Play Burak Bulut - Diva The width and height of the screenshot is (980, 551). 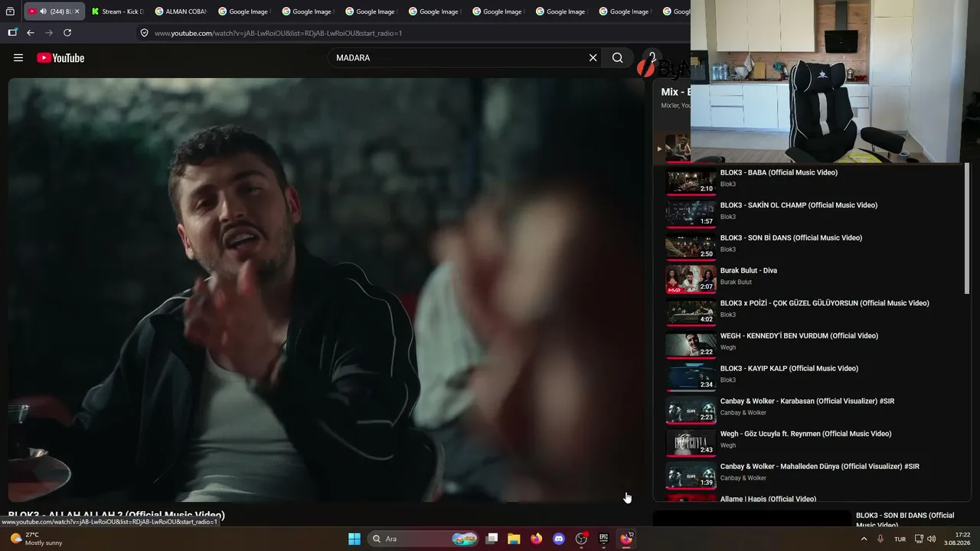[x=749, y=270]
